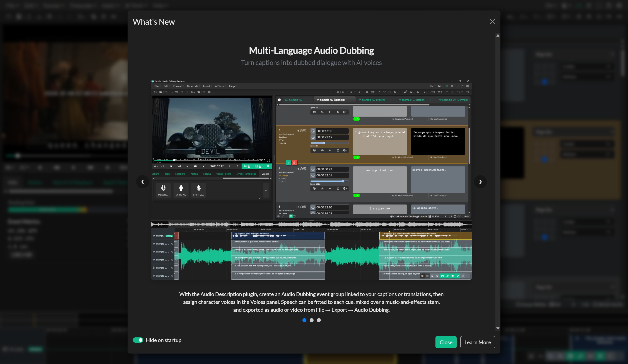This screenshot has width=628, height=364.
Task: Close the What's New dialog with the X
Action: (492, 22)
